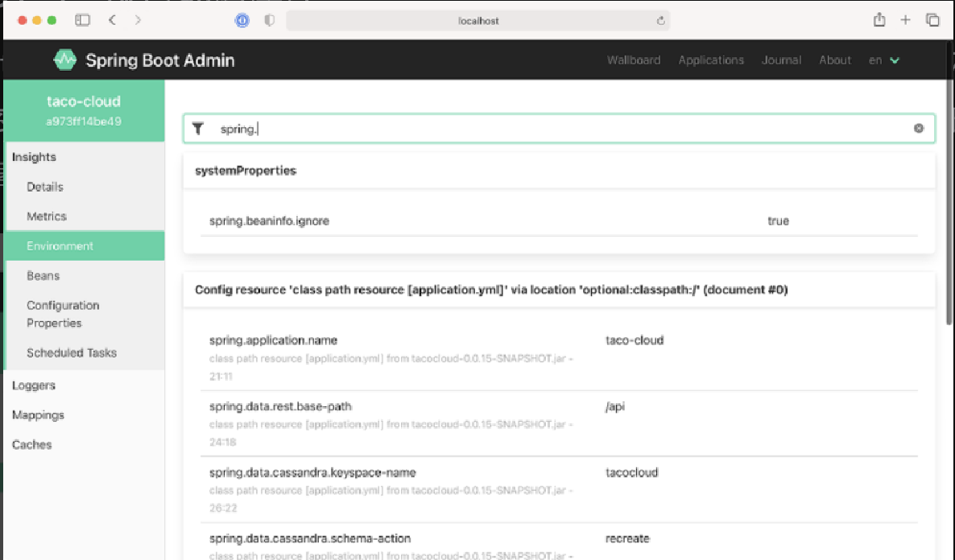Open the blue password manager extension icon
The height and width of the screenshot is (560, 955).
(242, 20)
